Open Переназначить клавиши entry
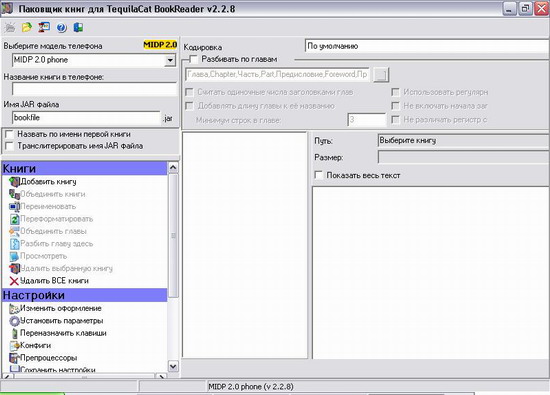The width and height of the screenshot is (550, 395). pos(63,333)
